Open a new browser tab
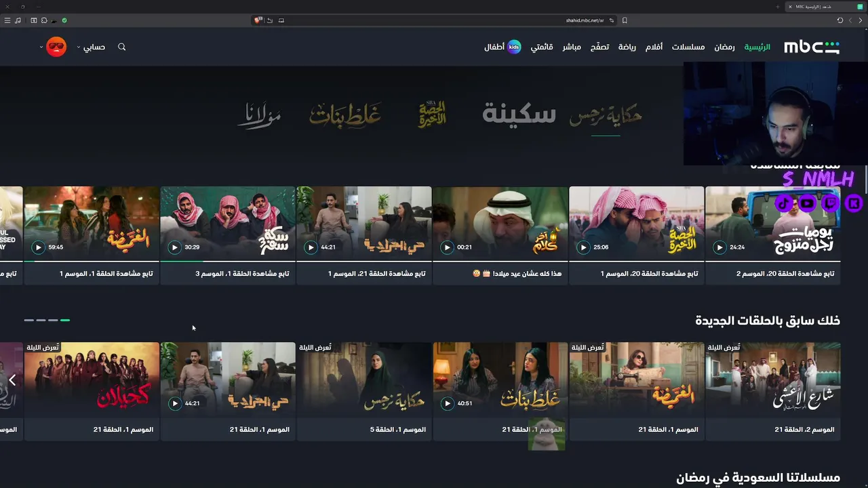Screen dimensions: 868x488 pos(777,7)
